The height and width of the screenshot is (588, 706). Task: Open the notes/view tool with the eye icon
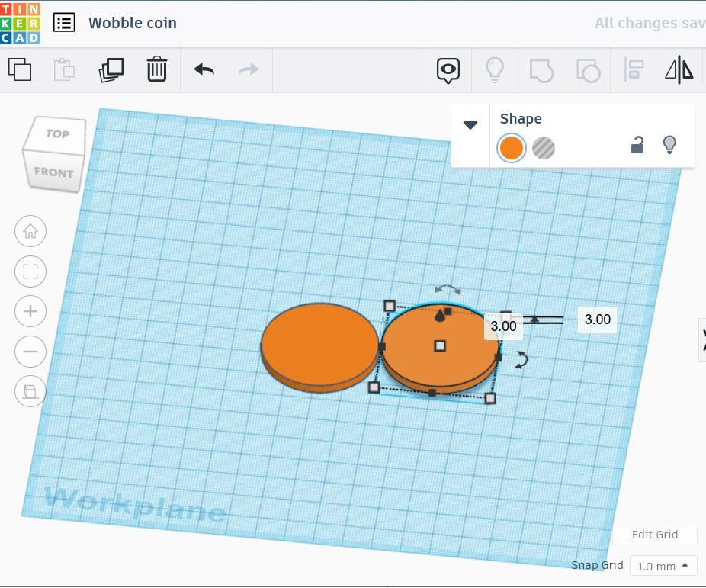(448, 70)
